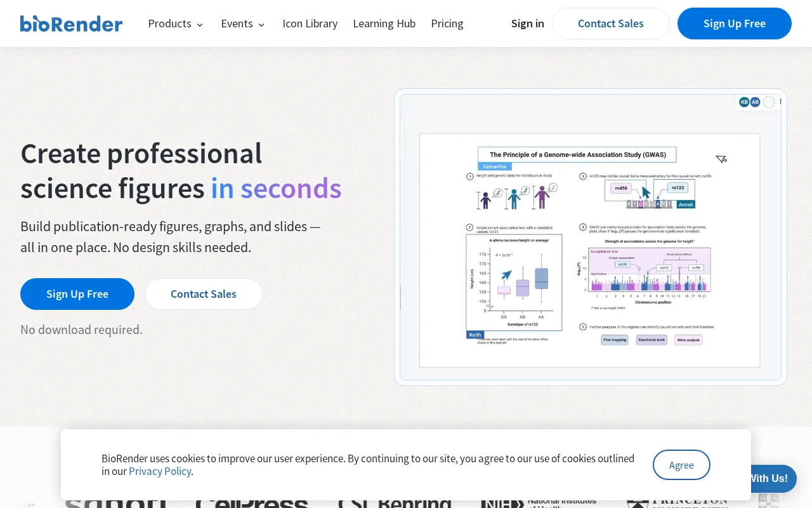Click the Samantha cursor label in figure
This screenshot has width=812, height=508.
click(x=494, y=166)
